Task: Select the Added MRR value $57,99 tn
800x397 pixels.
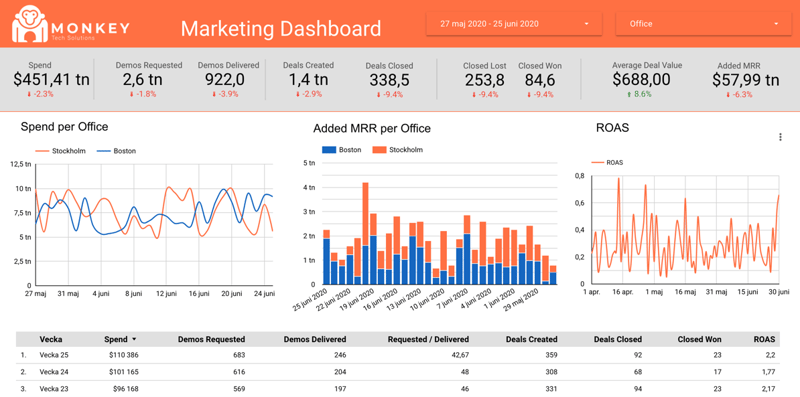Action: (x=746, y=80)
